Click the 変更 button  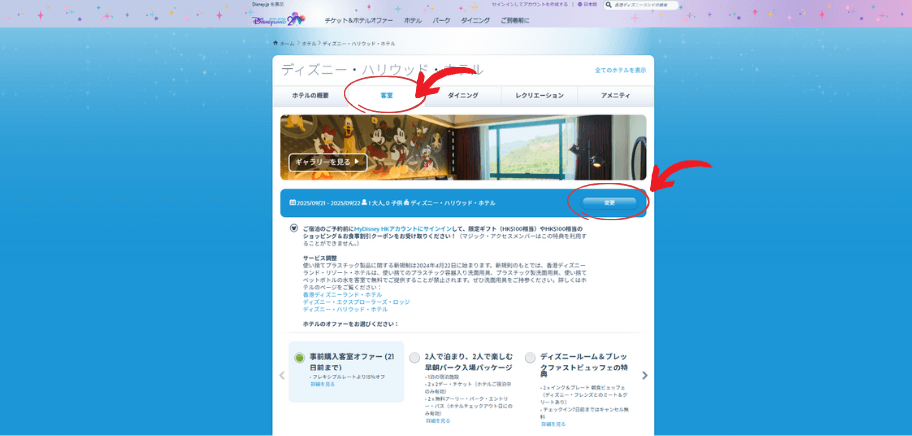tap(609, 203)
